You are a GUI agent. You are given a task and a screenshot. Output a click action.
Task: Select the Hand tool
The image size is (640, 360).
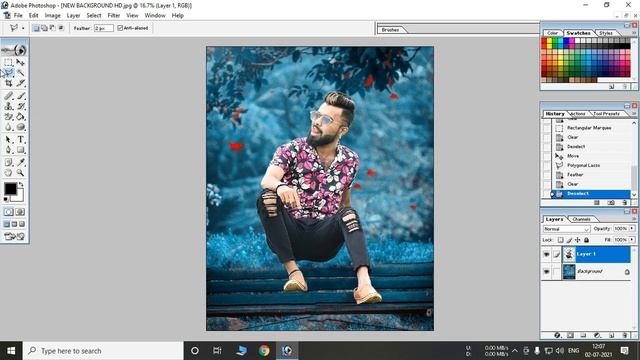pos(8,173)
